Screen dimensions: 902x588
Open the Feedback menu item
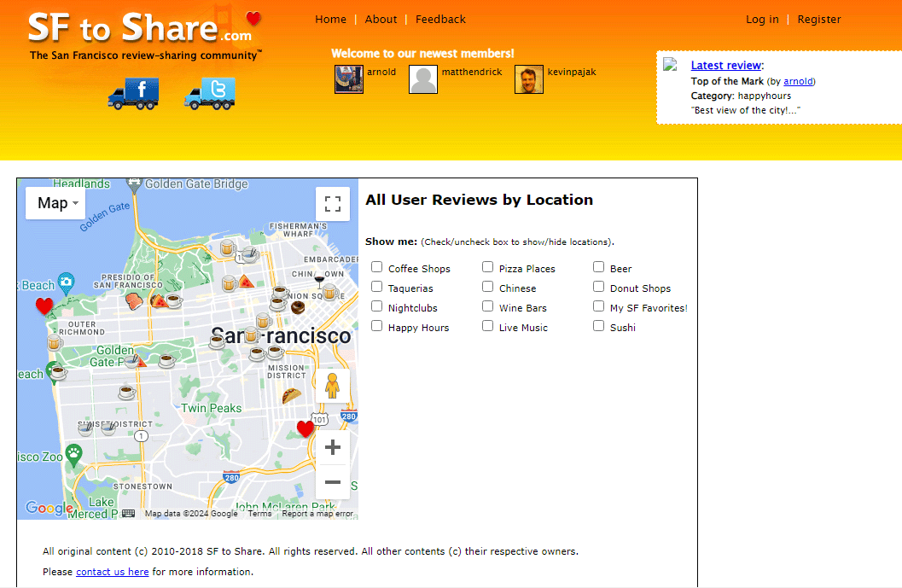(x=440, y=20)
